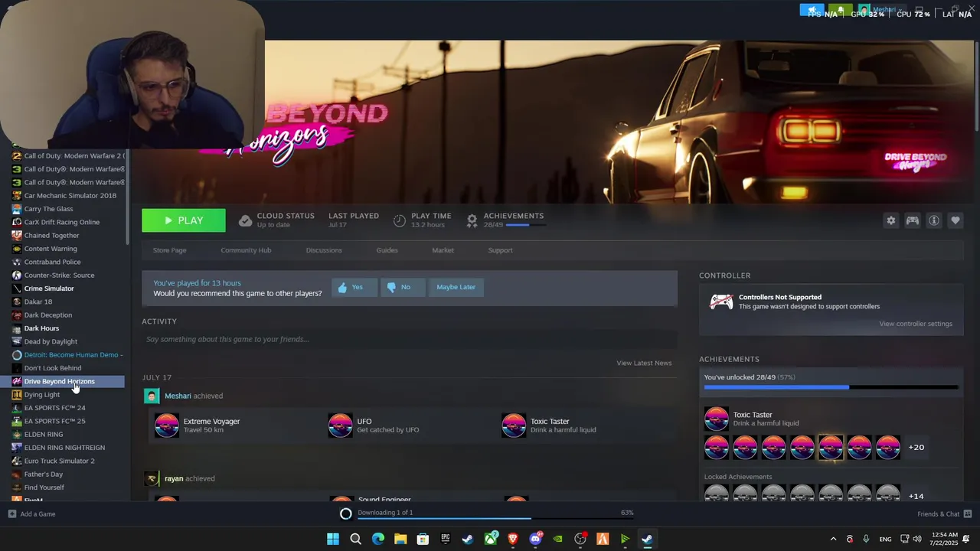Recommend the game with Yes thumbs up
The height and width of the screenshot is (551, 980).
click(x=354, y=287)
